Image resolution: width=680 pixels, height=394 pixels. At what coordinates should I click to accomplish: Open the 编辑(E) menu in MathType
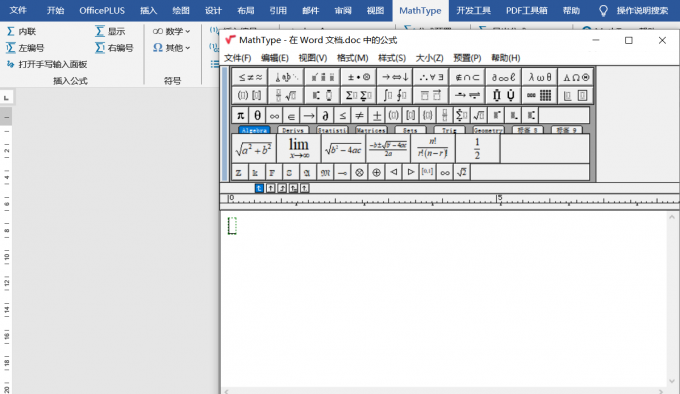[275, 58]
